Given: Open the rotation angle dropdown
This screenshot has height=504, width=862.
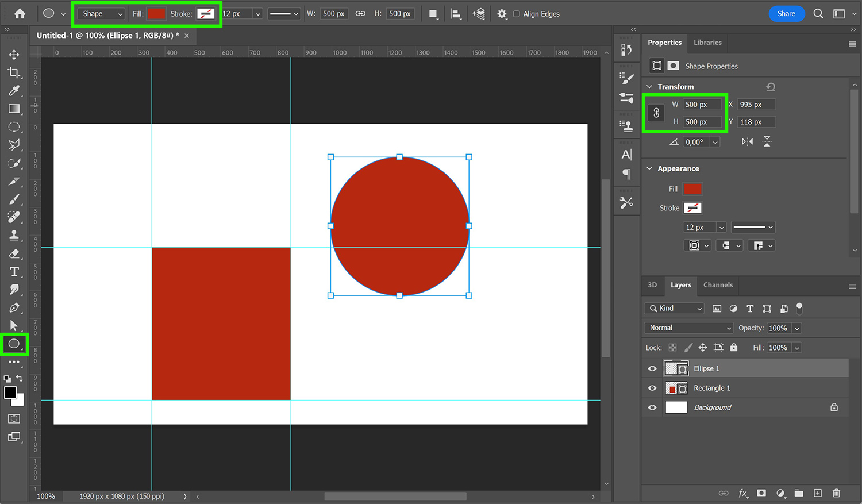Looking at the screenshot, I should 715,142.
